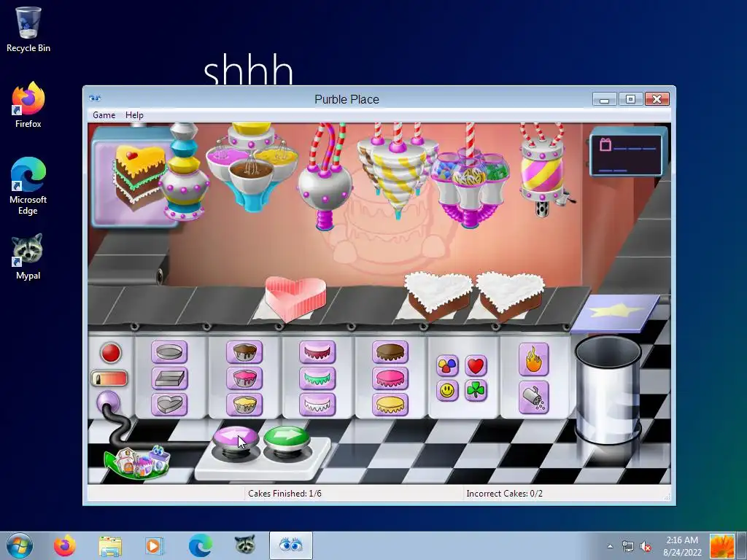
Task: Click Mypal raccoon taskbar icon
Action: 245,545
